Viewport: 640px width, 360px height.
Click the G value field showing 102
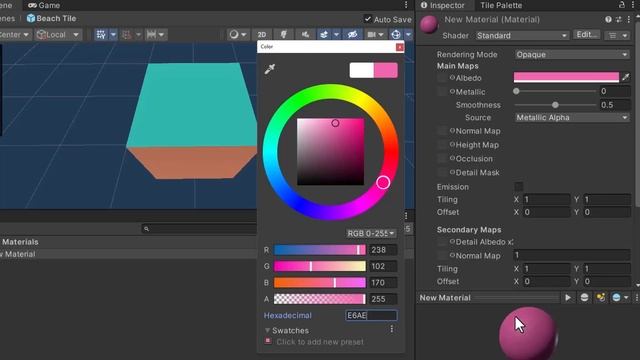coord(383,266)
